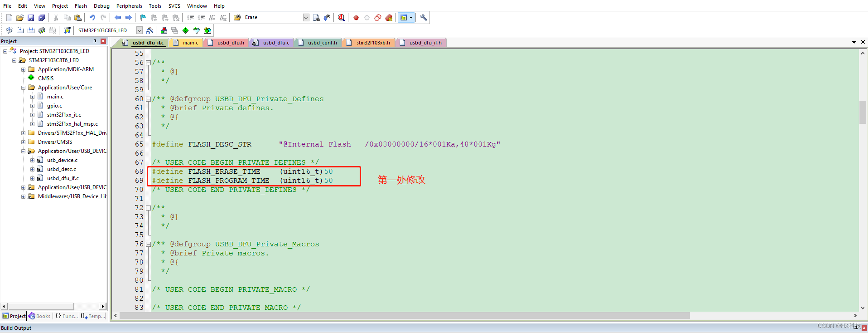This screenshot has width=868, height=333.
Task: Switch to the usbd_dfu_if.h tab
Action: tap(422, 43)
